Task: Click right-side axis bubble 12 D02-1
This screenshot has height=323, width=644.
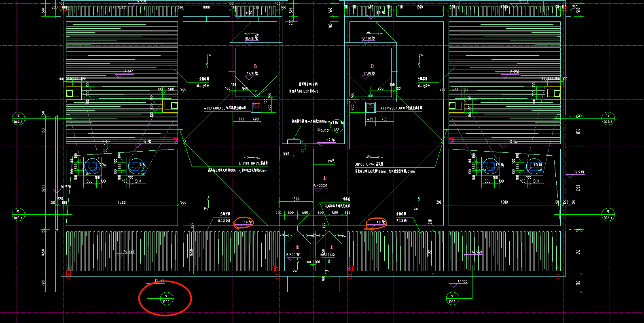Action: point(608,118)
